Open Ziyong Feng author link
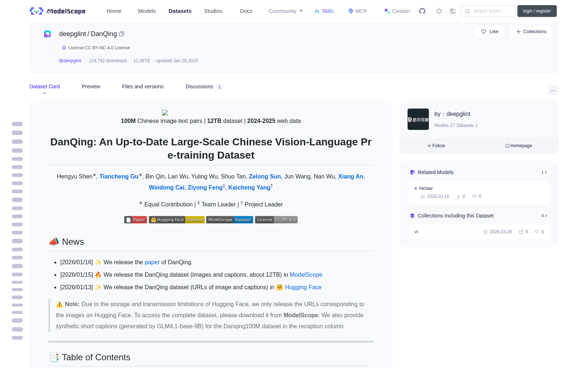Screen dimensions: 588x368 [205, 188]
